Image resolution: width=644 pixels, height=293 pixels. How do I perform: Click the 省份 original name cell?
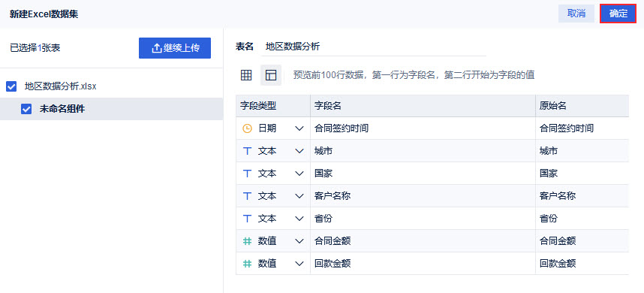click(582, 219)
